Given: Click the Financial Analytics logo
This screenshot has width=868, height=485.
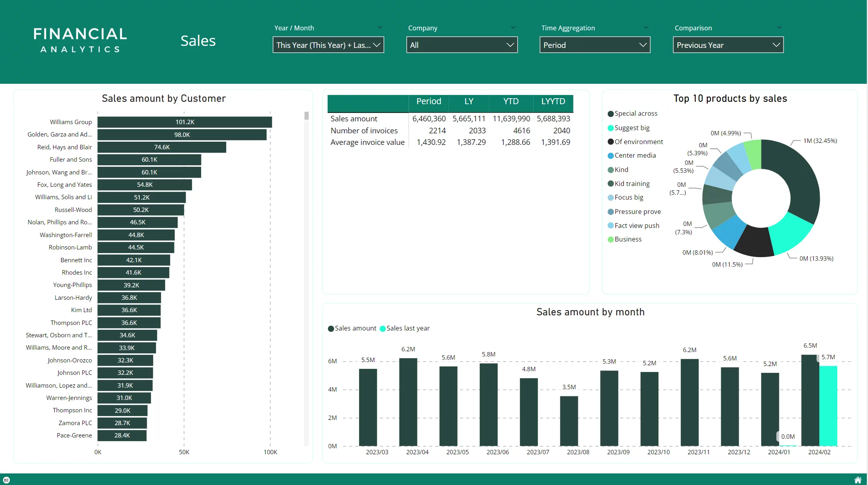Looking at the screenshot, I should [80, 40].
